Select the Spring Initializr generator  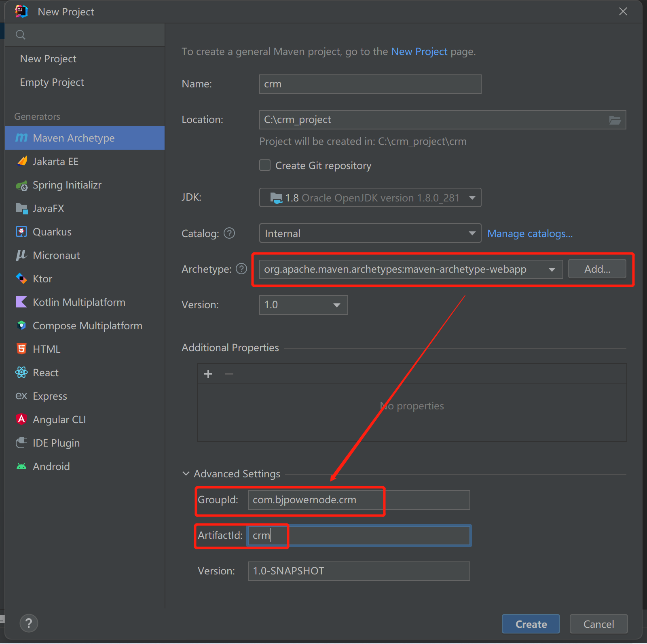pyautogui.click(x=85, y=185)
